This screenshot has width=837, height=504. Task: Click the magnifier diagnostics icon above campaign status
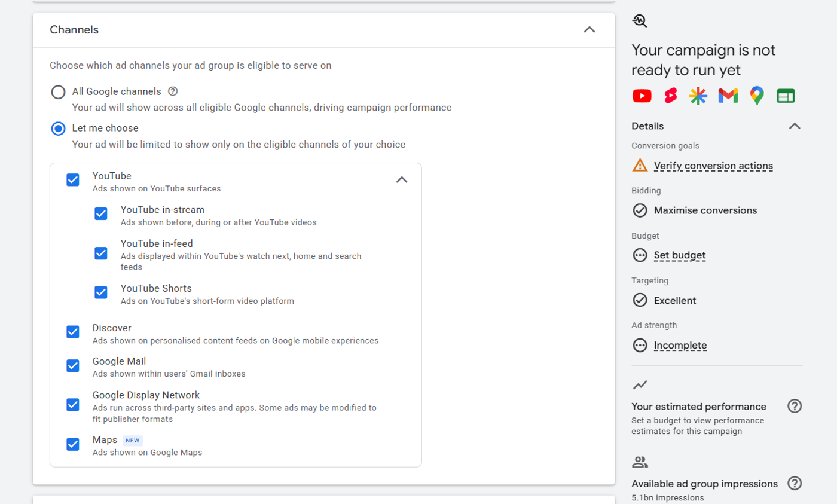click(x=640, y=21)
